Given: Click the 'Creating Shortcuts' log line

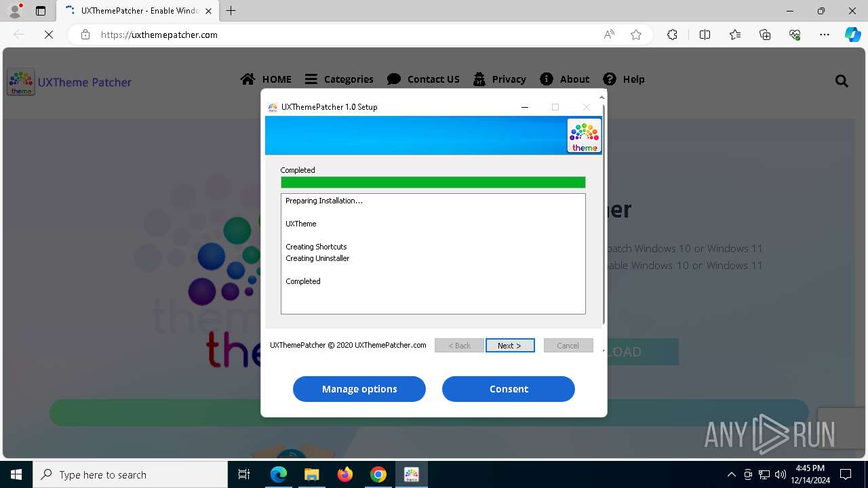Looking at the screenshot, I should (x=316, y=247).
